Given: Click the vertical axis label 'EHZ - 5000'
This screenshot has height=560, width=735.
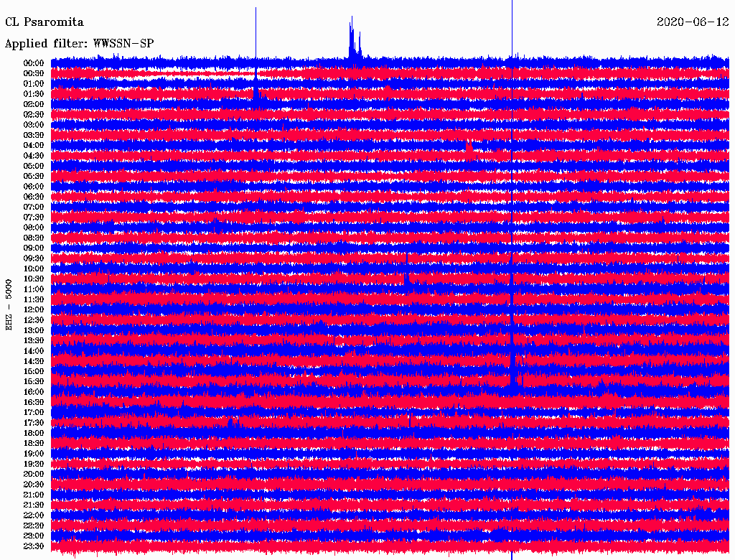Looking at the screenshot, I should pyautogui.click(x=9, y=305).
